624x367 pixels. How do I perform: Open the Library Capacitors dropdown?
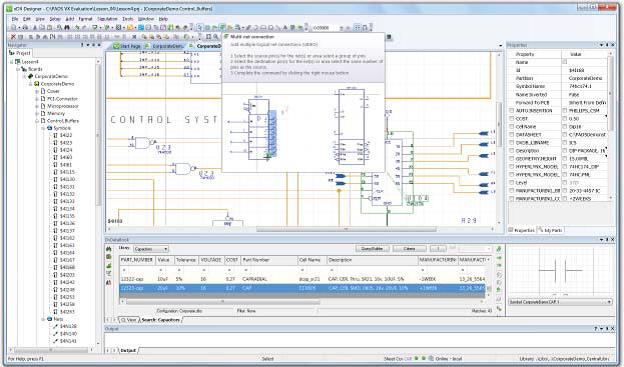(x=150, y=249)
